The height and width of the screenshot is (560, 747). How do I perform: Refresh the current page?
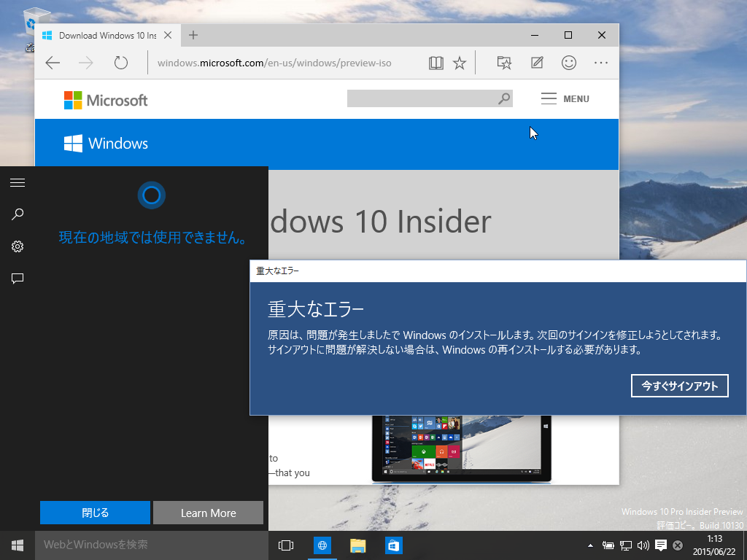(121, 63)
